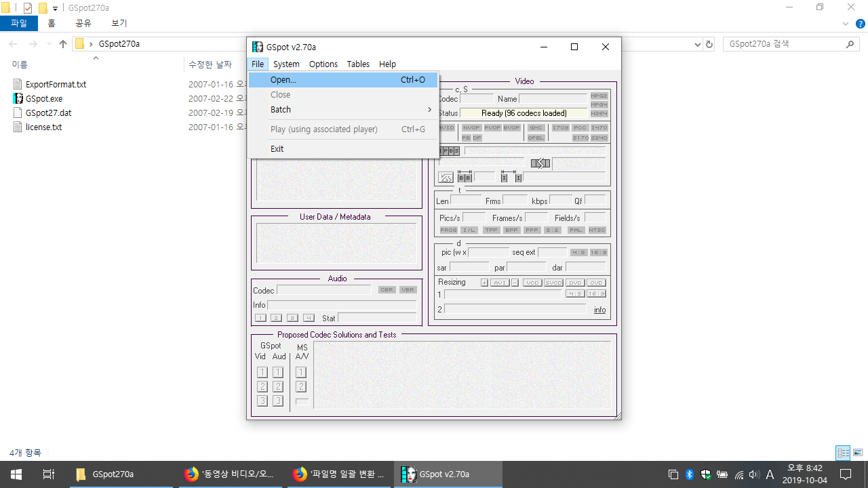
Task: Open the Options menu in GSpot
Action: 323,64
